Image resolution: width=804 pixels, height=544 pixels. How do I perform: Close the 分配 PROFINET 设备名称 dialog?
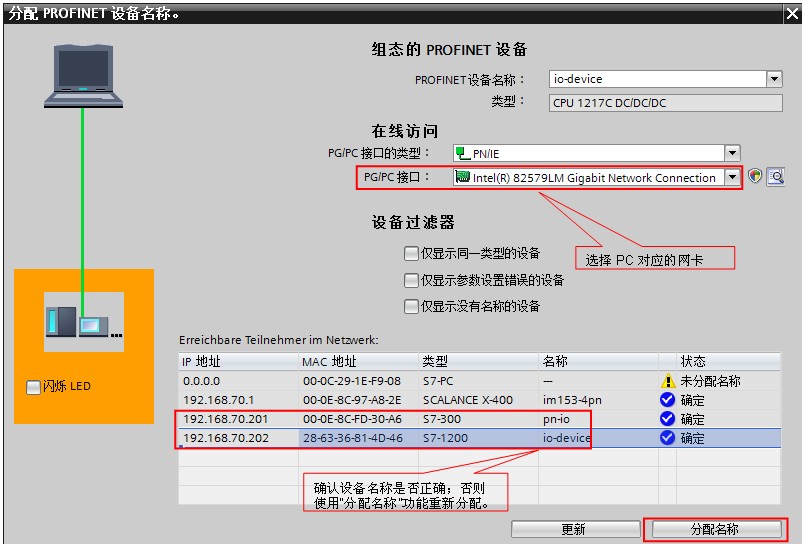tap(792, 14)
